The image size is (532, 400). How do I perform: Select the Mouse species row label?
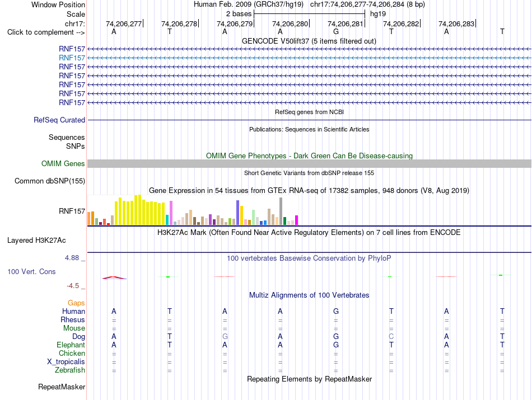coord(74,328)
